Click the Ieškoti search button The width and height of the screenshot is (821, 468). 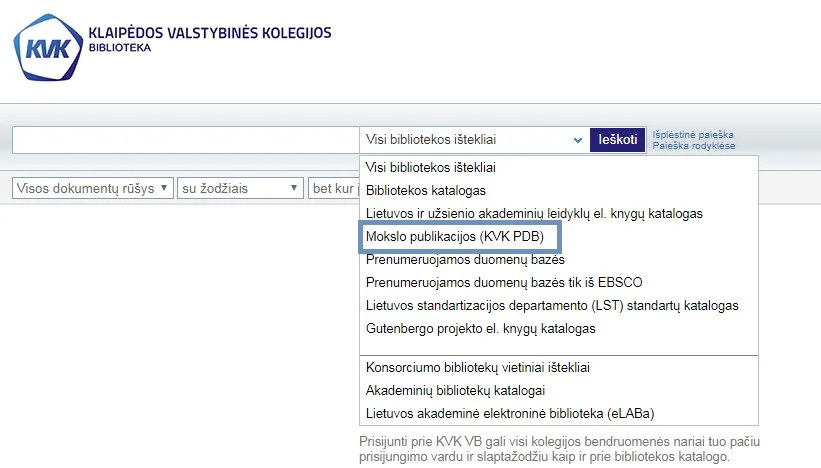617,140
